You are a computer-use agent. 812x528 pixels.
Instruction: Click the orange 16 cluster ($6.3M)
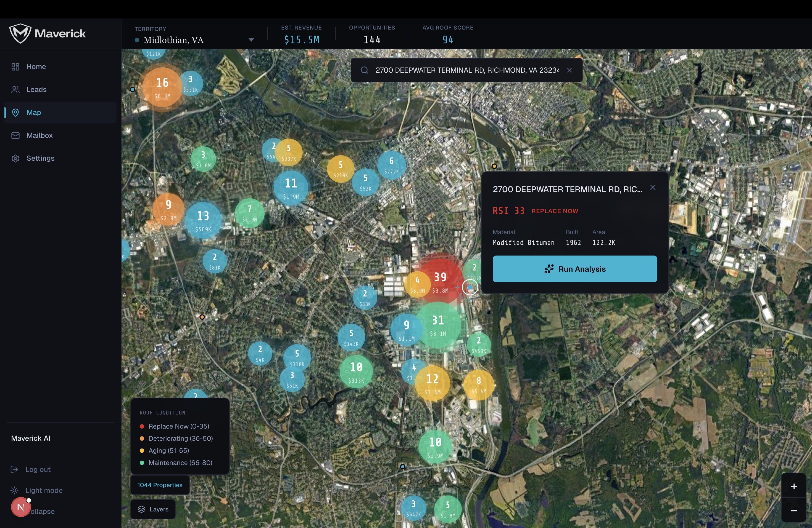point(162,87)
